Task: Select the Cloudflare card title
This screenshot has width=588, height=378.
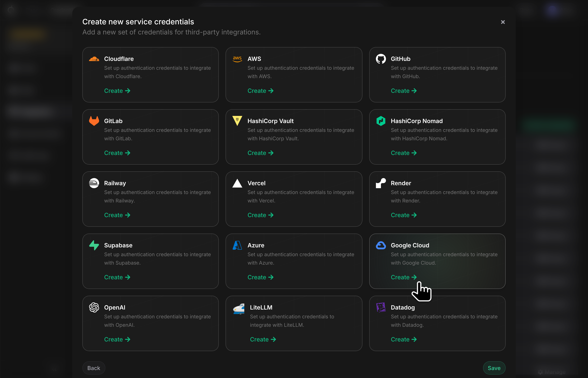Action: [119, 59]
